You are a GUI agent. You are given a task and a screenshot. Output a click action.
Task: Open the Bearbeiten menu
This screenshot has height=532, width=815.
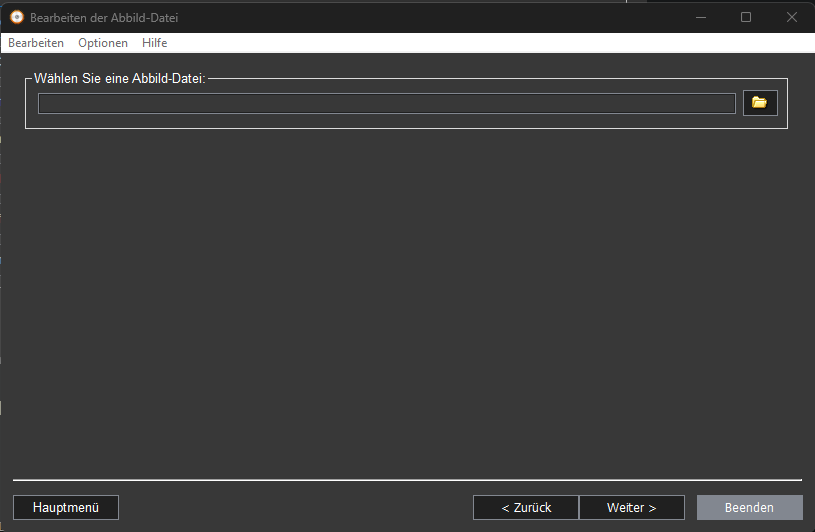click(x=36, y=43)
